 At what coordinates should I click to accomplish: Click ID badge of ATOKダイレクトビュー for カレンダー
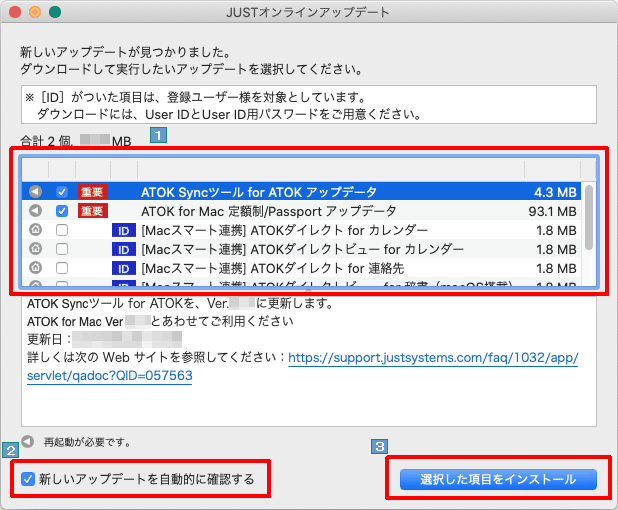[124, 249]
